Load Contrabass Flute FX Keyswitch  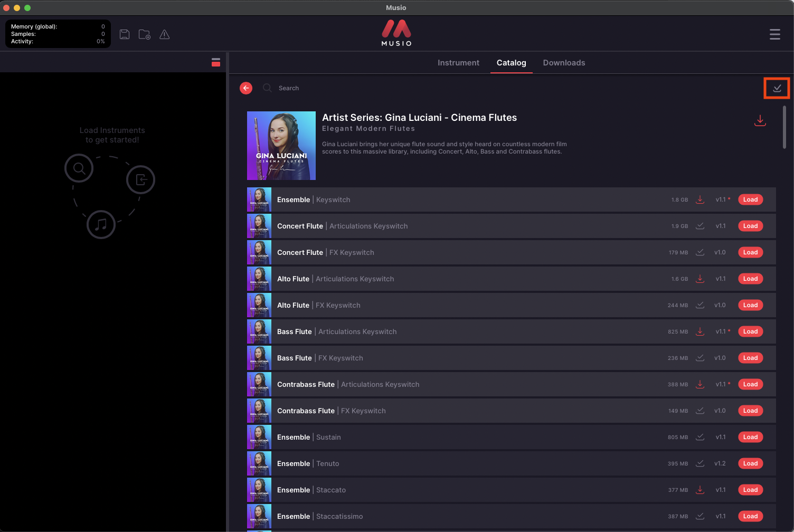coord(750,411)
